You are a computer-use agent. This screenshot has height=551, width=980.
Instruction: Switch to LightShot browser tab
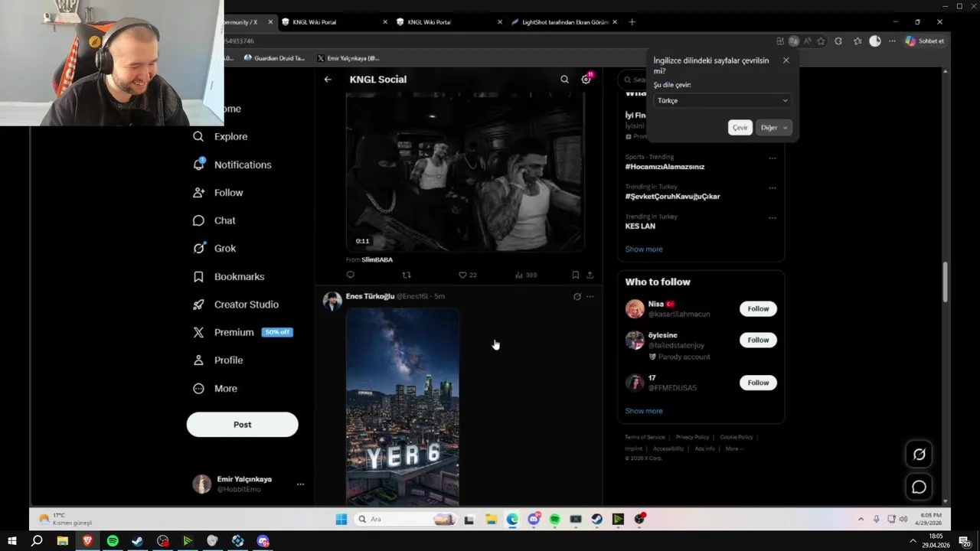[x=564, y=22]
